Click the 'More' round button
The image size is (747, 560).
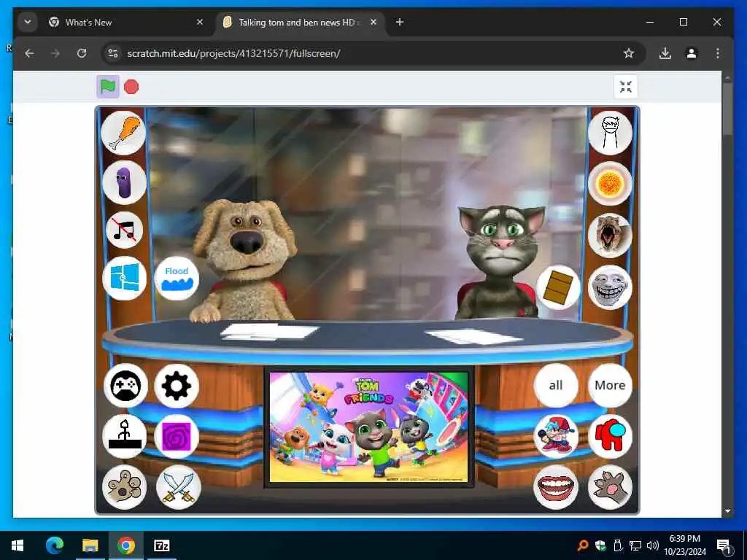[611, 385]
